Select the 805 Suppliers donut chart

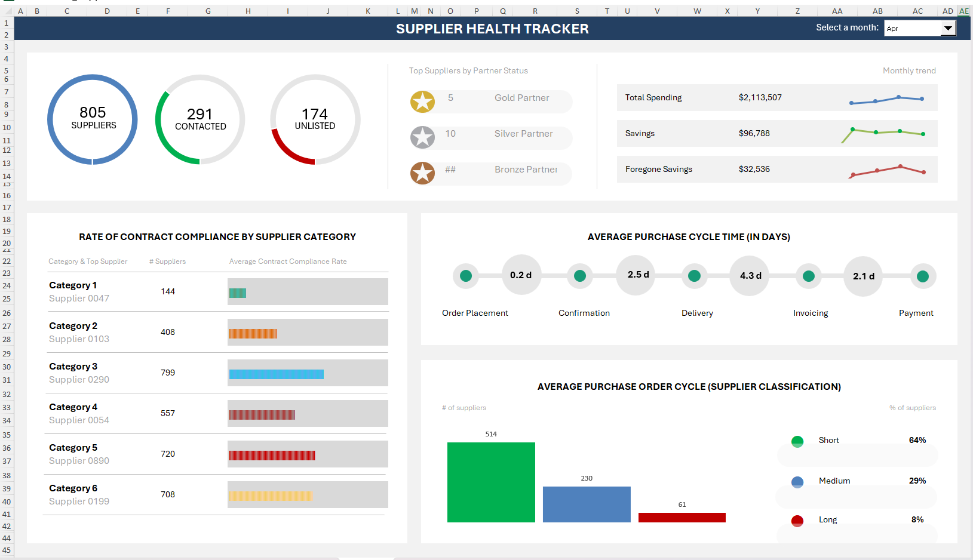pos(93,119)
